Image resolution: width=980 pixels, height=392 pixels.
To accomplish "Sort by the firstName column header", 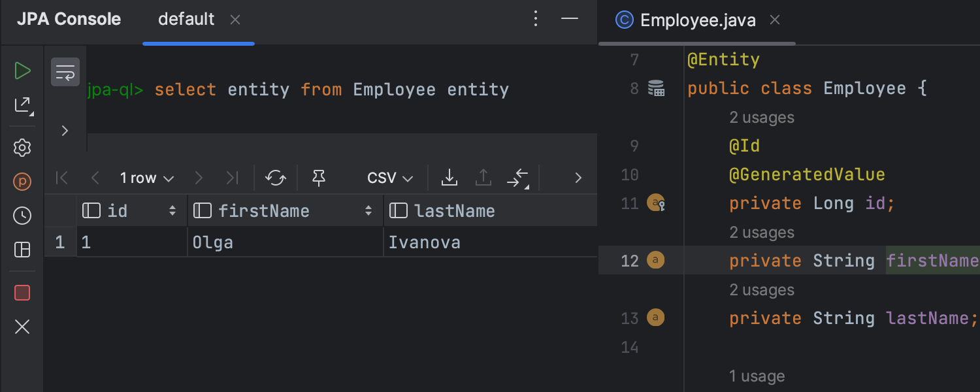I will pyautogui.click(x=286, y=210).
